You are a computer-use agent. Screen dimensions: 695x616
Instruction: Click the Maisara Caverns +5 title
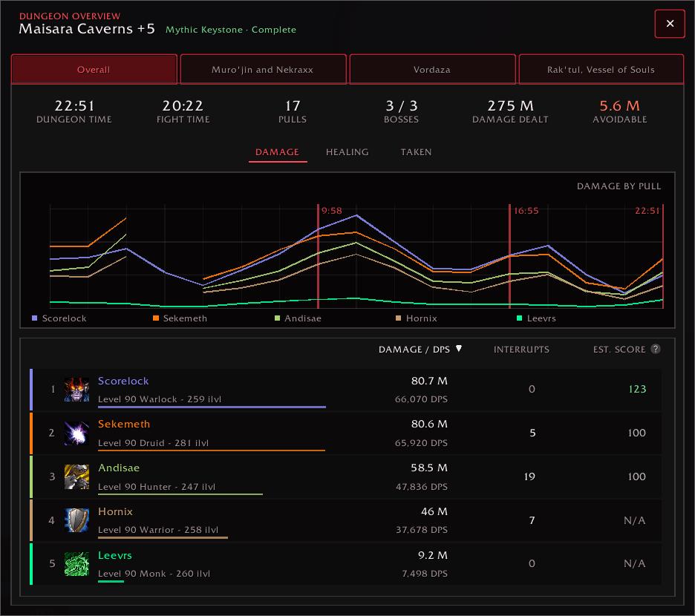[87, 29]
